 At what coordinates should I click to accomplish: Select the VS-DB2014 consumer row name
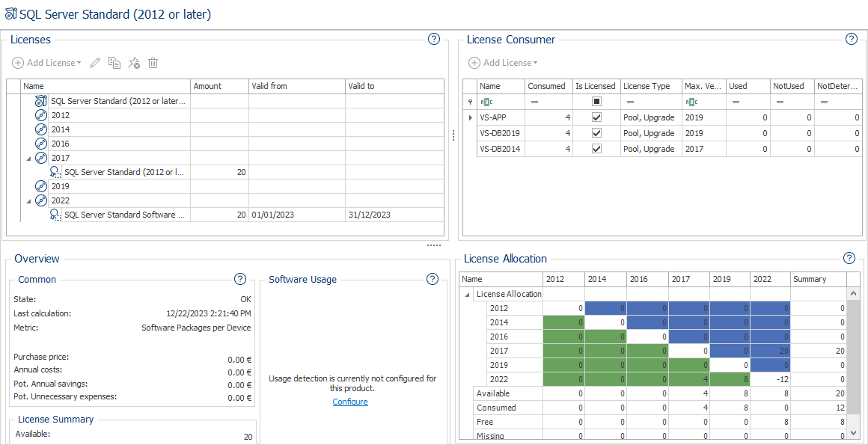[500, 148]
